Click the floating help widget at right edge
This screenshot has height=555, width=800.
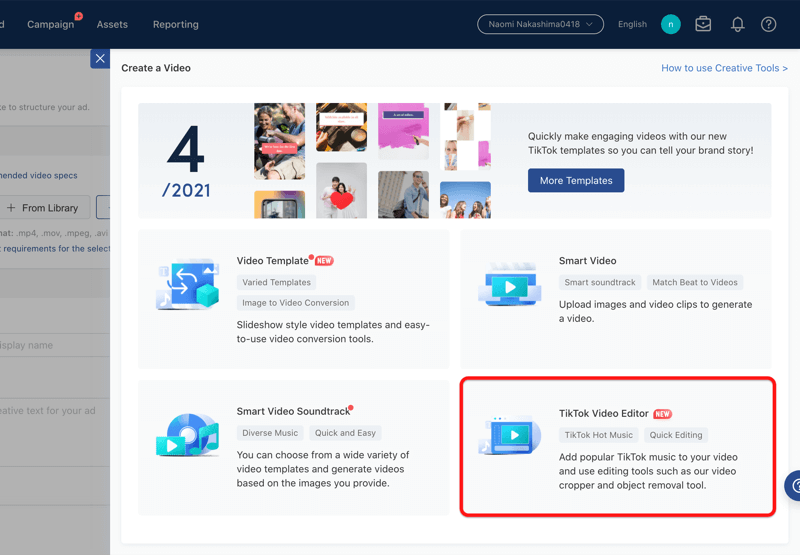792,486
